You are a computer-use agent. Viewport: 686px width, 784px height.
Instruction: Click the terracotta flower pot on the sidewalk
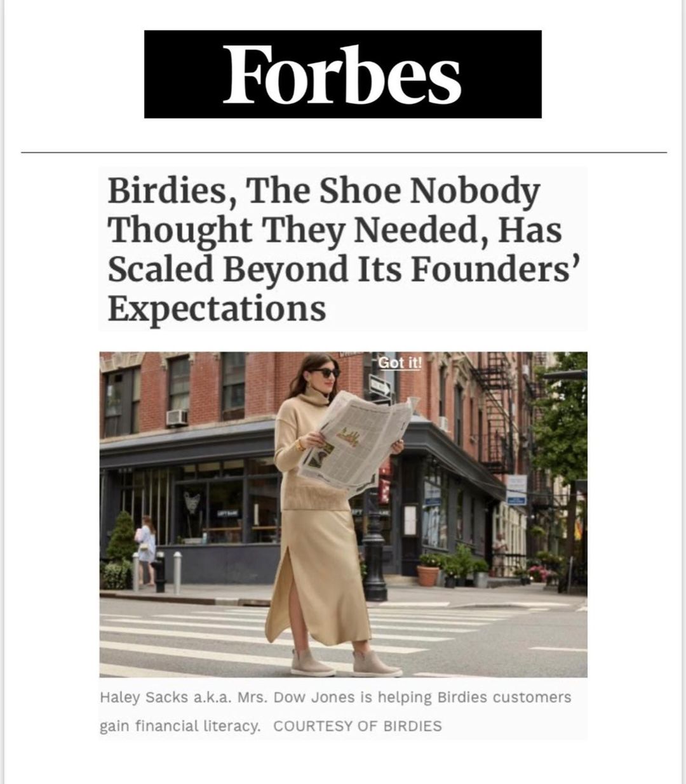pyautogui.click(x=428, y=575)
